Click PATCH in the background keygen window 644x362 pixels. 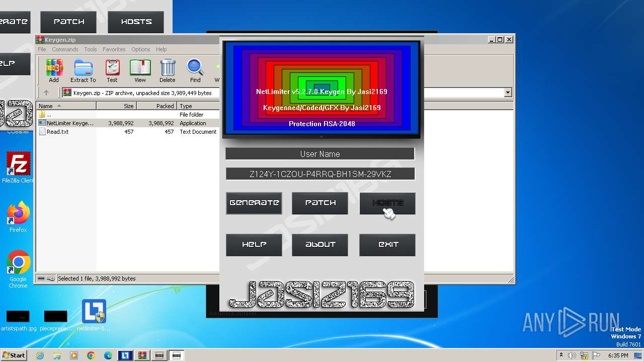coord(68,22)
